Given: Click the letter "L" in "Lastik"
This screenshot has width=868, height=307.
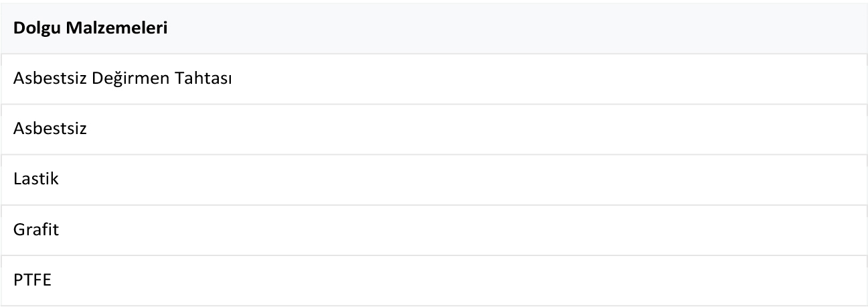Looking at the screenshot, I should tap(17, 180).
